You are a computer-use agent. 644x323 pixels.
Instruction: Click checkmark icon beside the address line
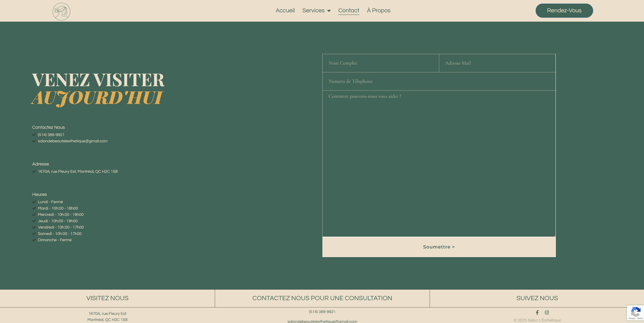(34, 171)
